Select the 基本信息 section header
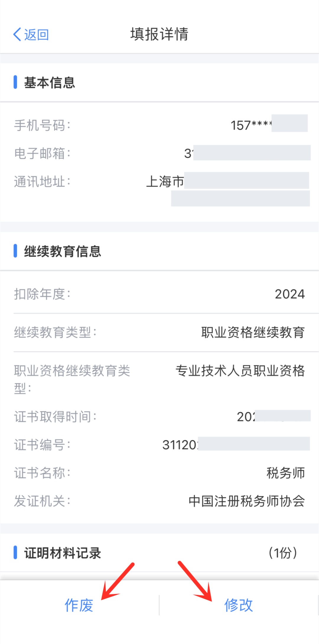 click(x=49, y=82)
